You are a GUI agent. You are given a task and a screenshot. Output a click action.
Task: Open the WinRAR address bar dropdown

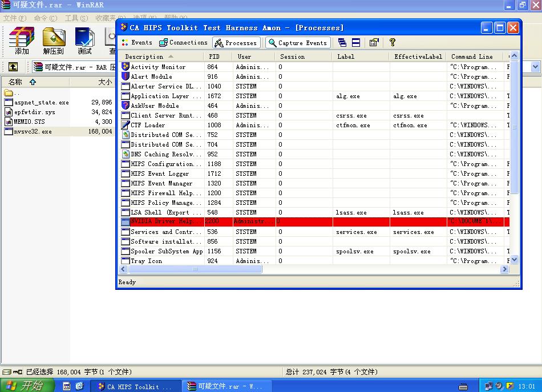pos(535,67)
